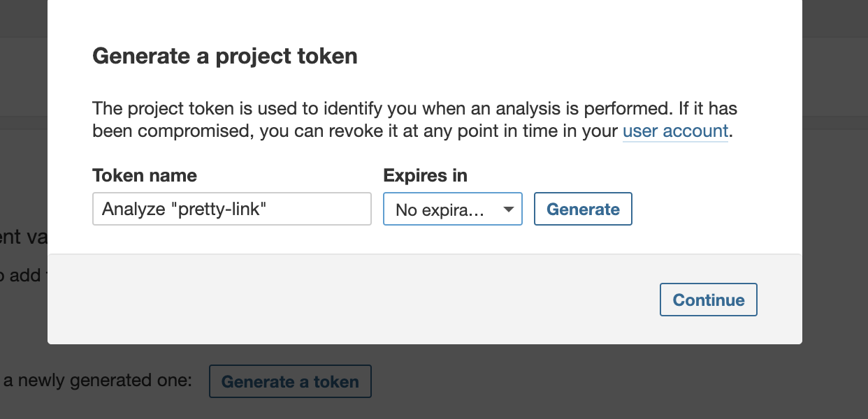Click the partially hidden 'ent va' background heading
Screen dimensions: 868x419
23,237
